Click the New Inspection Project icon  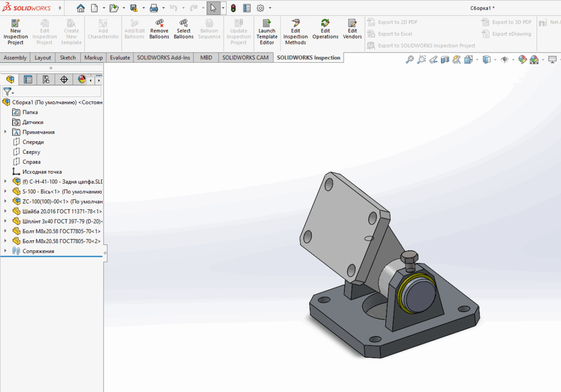[16, 23]
